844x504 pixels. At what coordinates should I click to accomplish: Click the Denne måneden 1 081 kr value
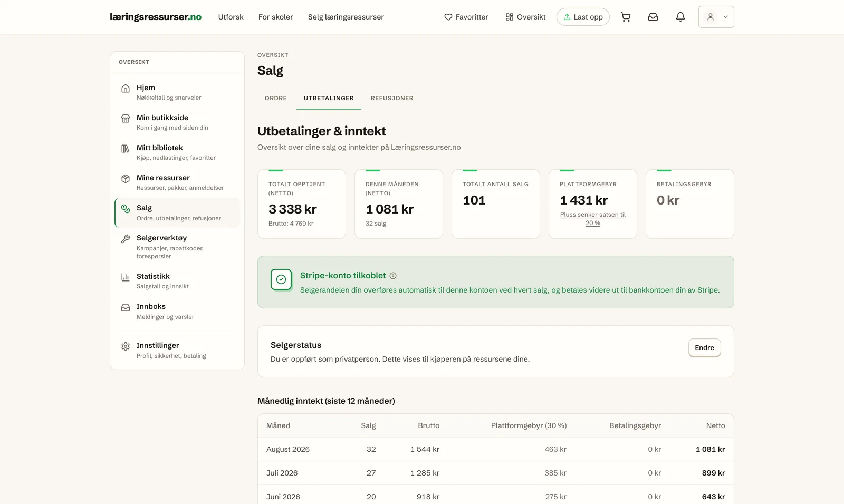[390, 209]
